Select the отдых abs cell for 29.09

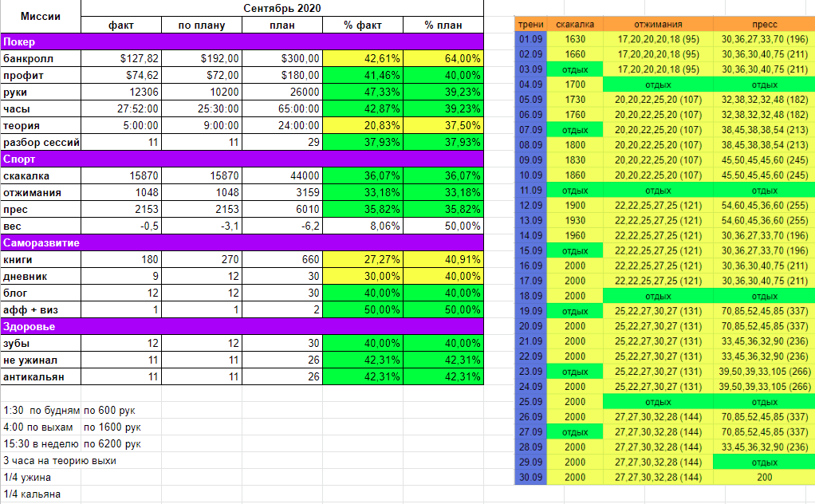764,462
